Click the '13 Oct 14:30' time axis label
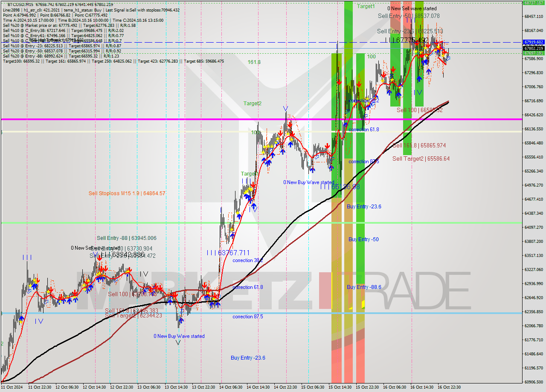 click(177, 387)
